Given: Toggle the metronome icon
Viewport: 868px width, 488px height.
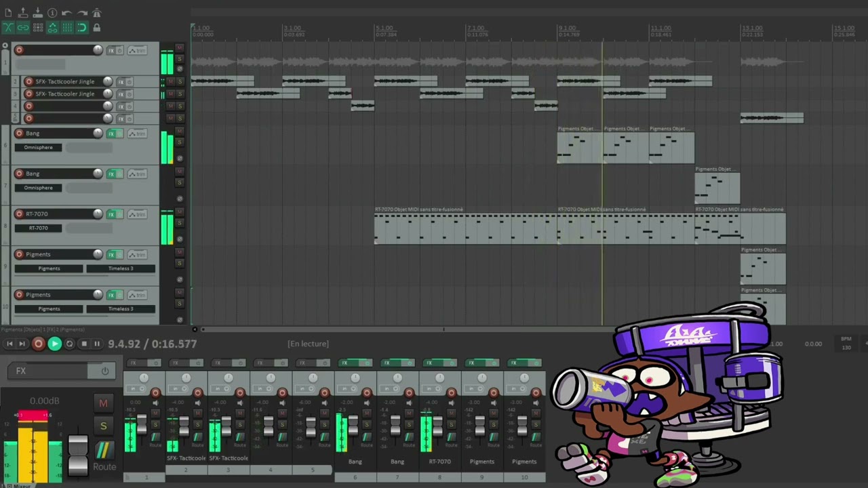Looking at the screenshot, I should [96, 13].
